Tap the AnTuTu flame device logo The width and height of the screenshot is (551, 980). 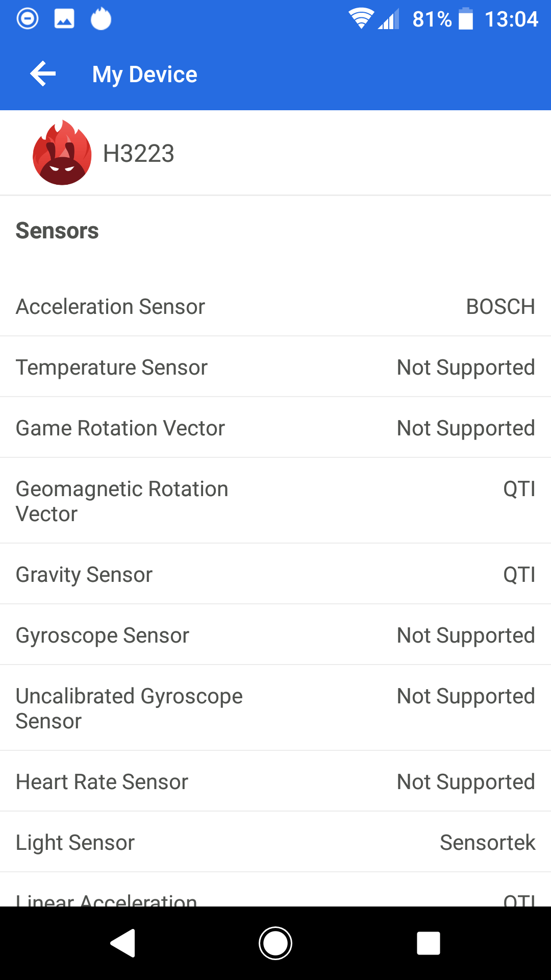click(x=62, y=153)
